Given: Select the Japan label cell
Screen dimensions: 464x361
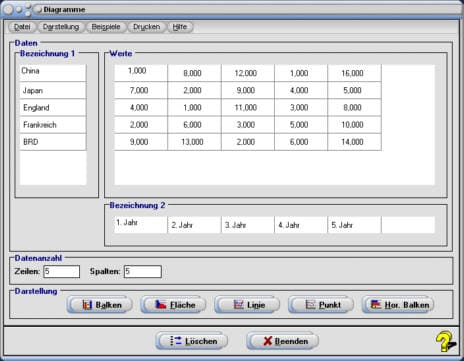Looking at the screenshot, I should click(53, 90).
